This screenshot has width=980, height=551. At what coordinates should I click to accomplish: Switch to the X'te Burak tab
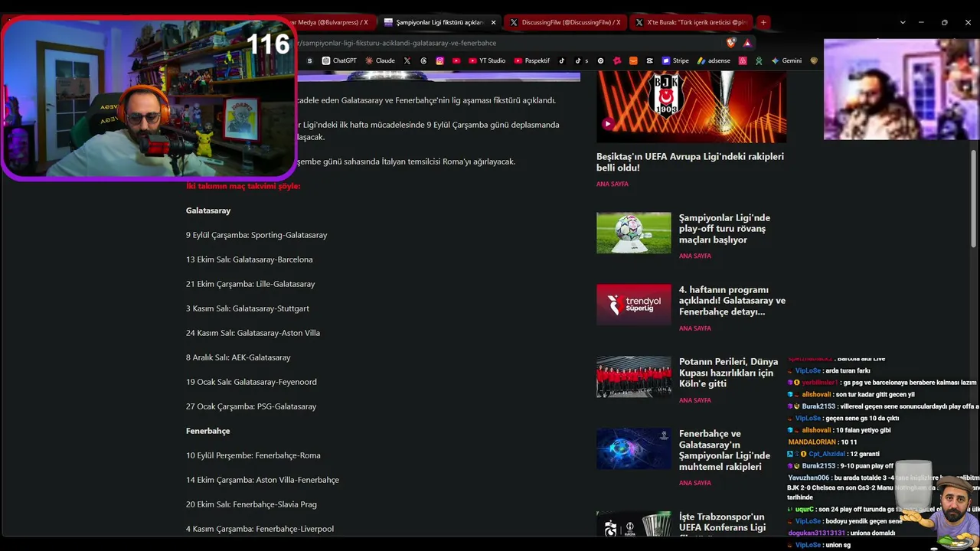[691, 22]
